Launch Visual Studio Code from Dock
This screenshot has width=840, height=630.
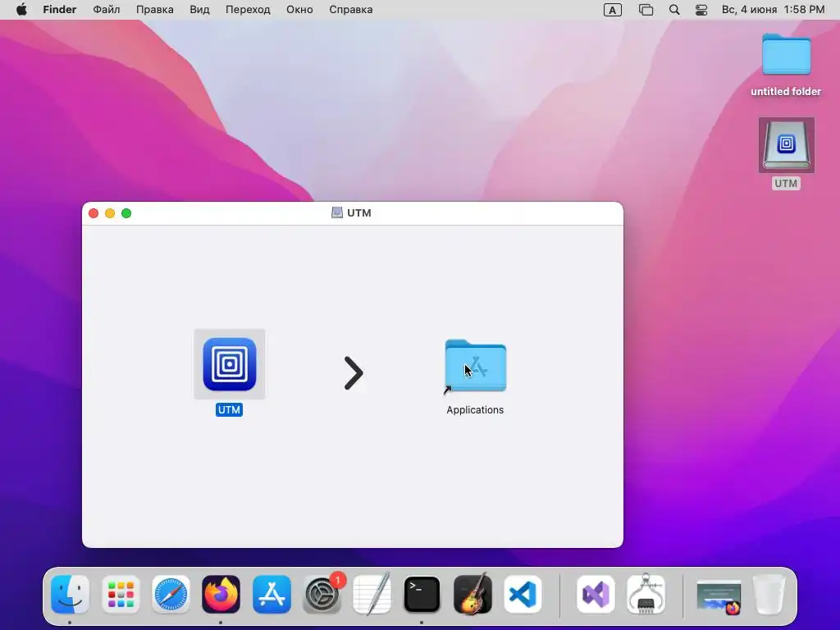pos(523,594)
